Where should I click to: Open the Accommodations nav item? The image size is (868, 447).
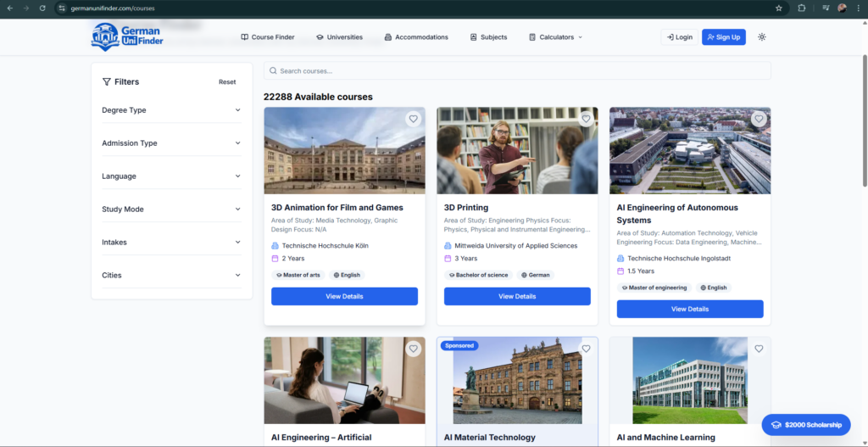click(416, 37)
